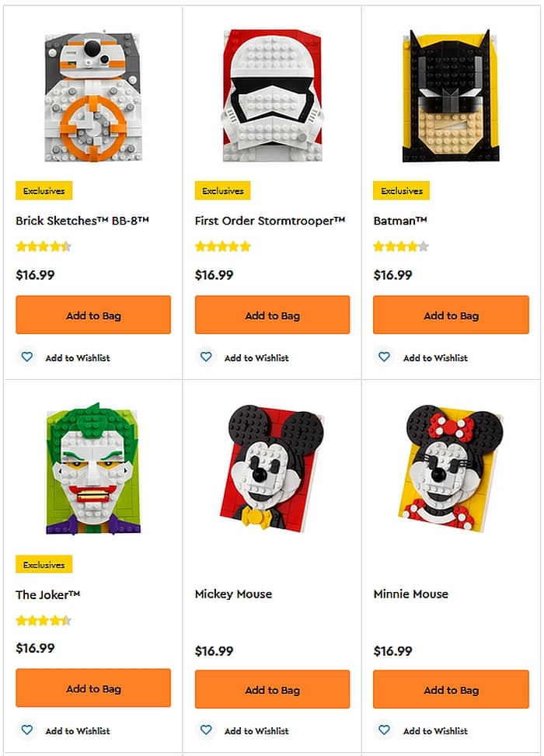The image size is (544, 756).
Task: Add Batman to bag
Action: (x=451, y=315)
